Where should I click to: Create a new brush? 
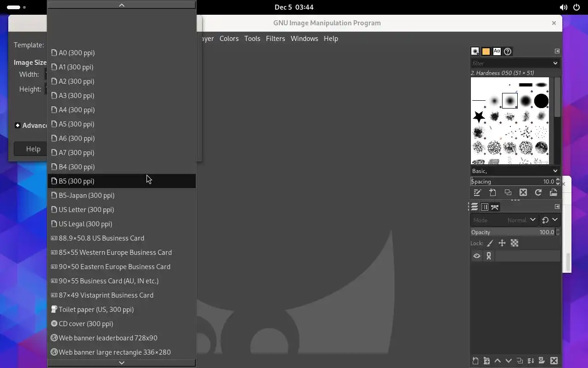click(492, 193)
